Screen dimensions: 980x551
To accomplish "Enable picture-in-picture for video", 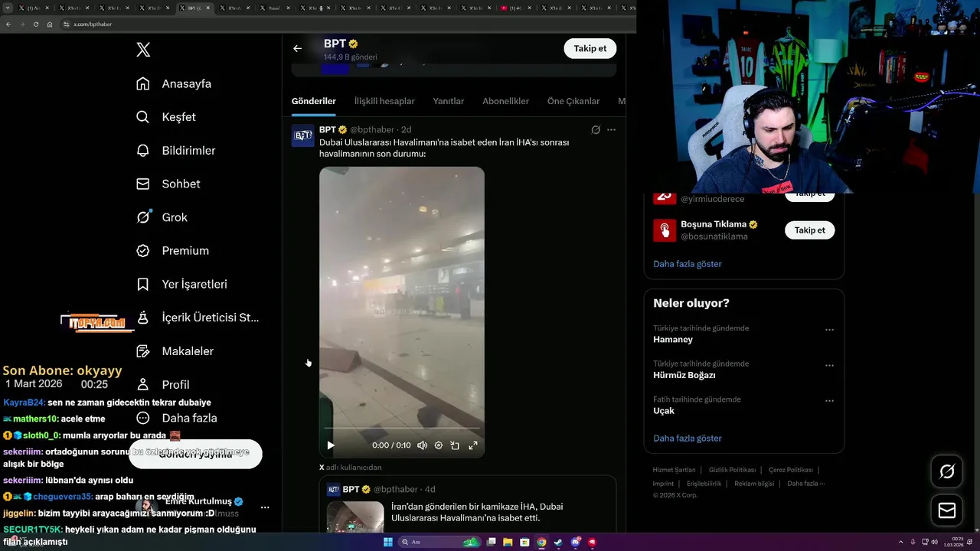I will point(455,445).
